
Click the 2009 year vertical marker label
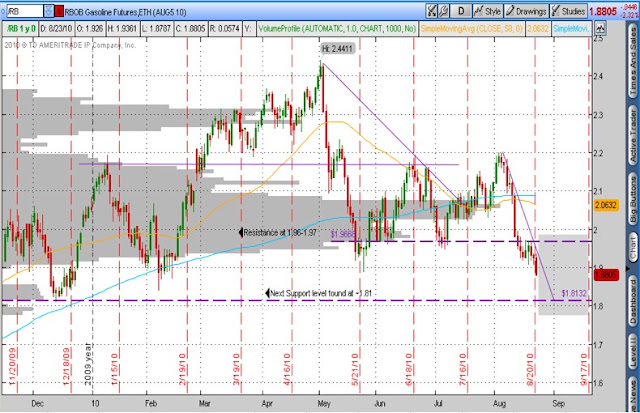[x=87, y=364]
